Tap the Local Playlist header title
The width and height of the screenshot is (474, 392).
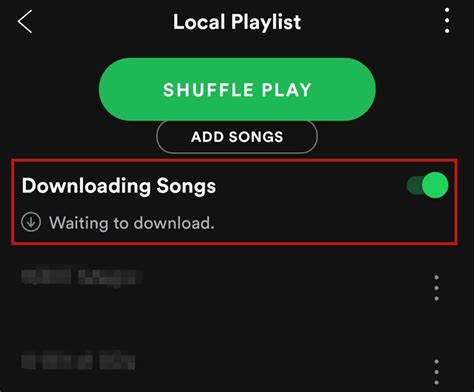(x=237, y=22)
